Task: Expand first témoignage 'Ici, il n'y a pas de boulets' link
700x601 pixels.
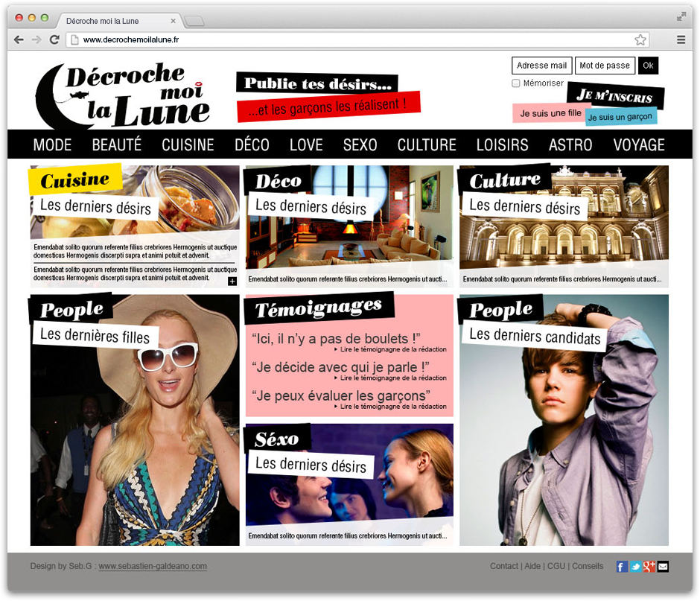Action: (x=392, y=349)
